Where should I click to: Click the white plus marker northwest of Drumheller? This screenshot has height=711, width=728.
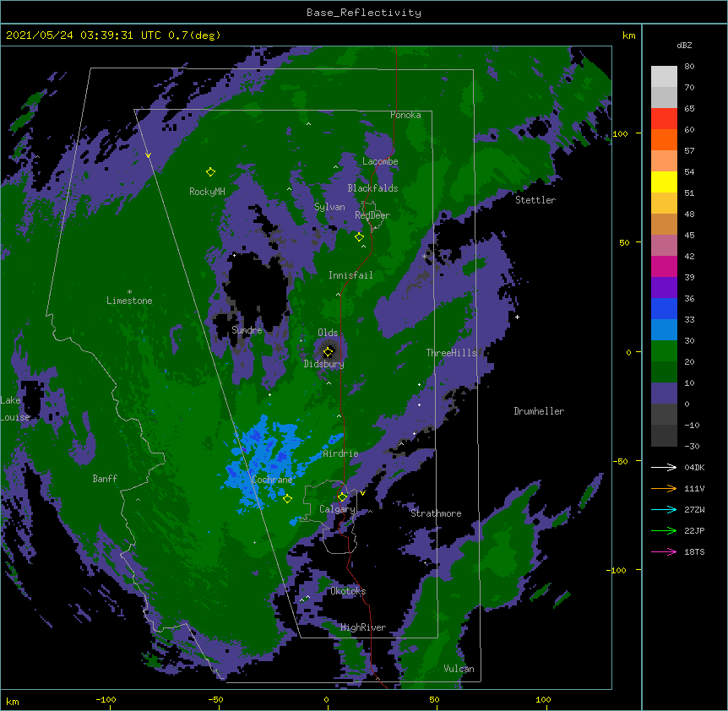coord(517,317)
